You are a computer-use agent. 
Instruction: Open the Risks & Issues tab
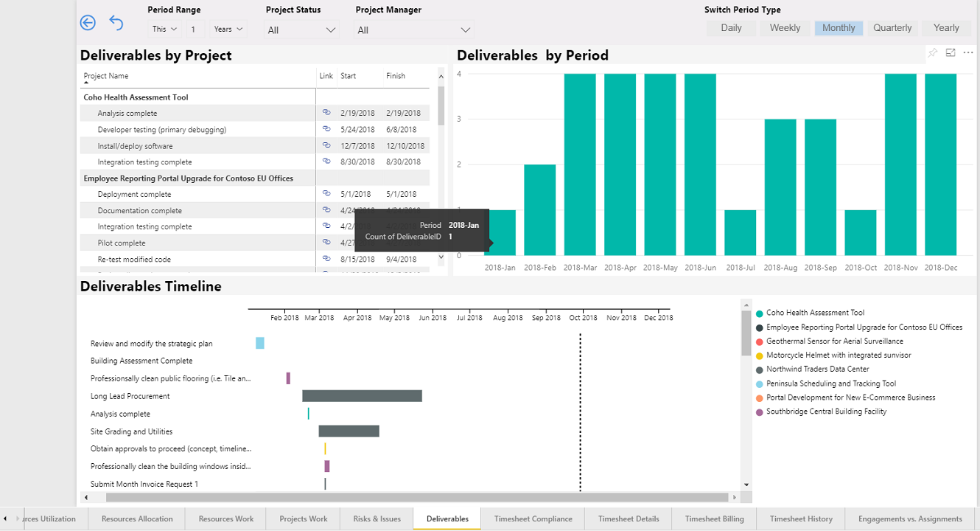tap(377, 518)
